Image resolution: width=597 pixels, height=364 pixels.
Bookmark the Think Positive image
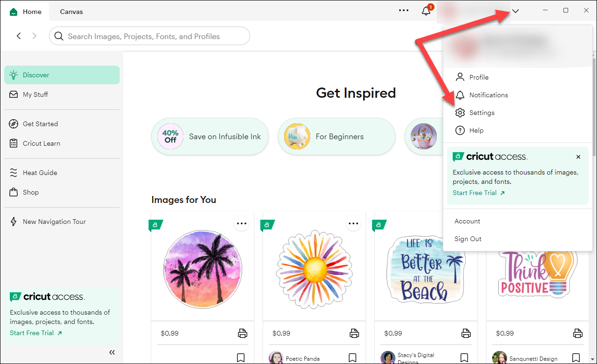pos(577,357)
